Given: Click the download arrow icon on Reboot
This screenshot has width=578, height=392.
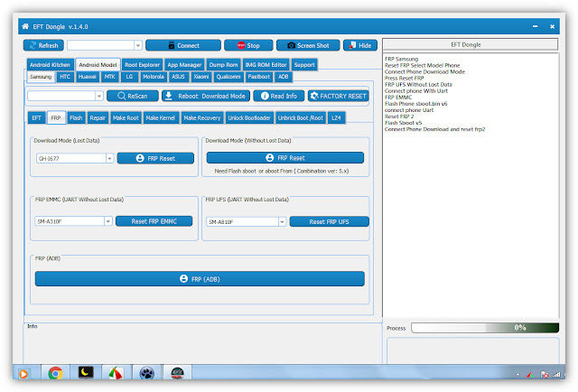Looking at the screenshot, I should tap(169, 96).
